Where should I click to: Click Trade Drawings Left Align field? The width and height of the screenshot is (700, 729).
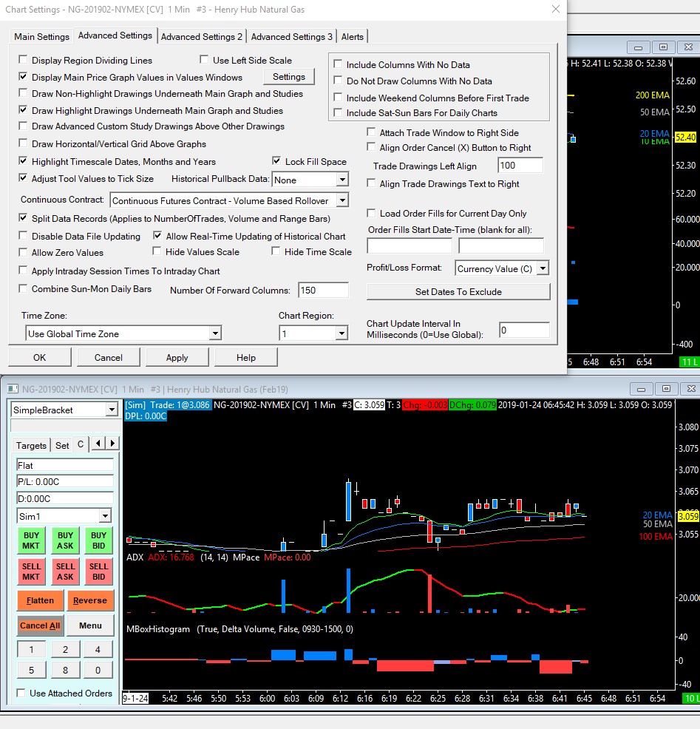[x=520, y=165]
